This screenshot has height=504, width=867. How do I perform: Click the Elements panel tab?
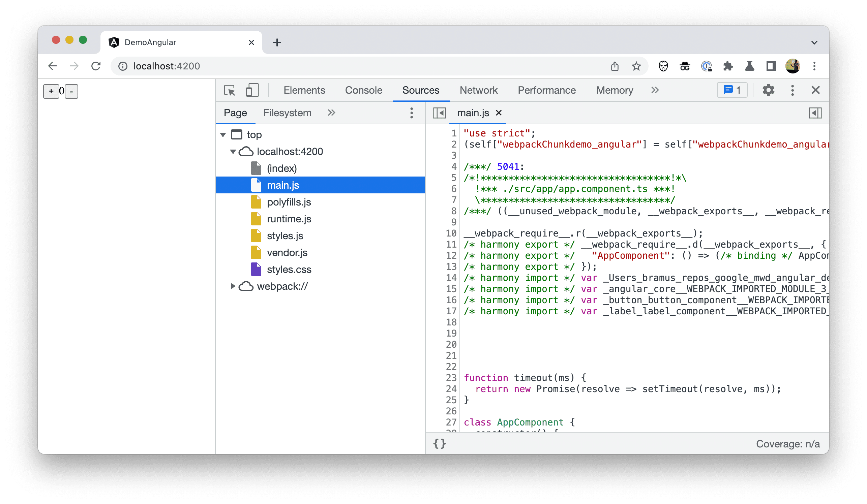304,90
